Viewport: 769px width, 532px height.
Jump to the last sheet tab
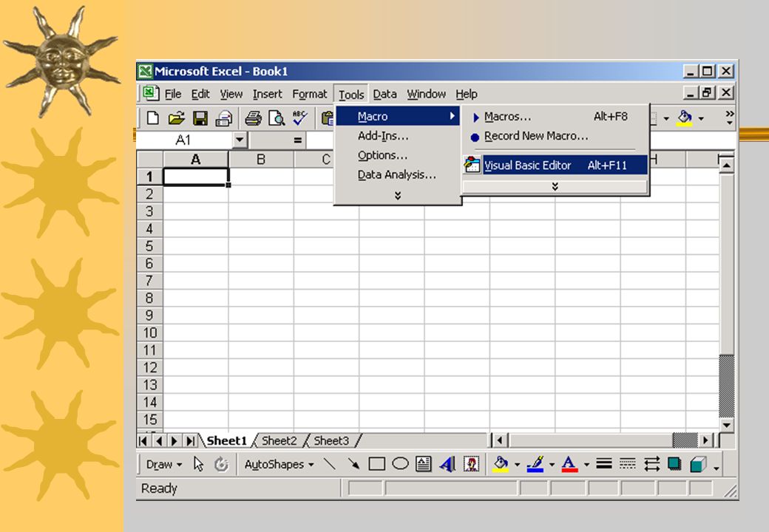coord(190,441)
